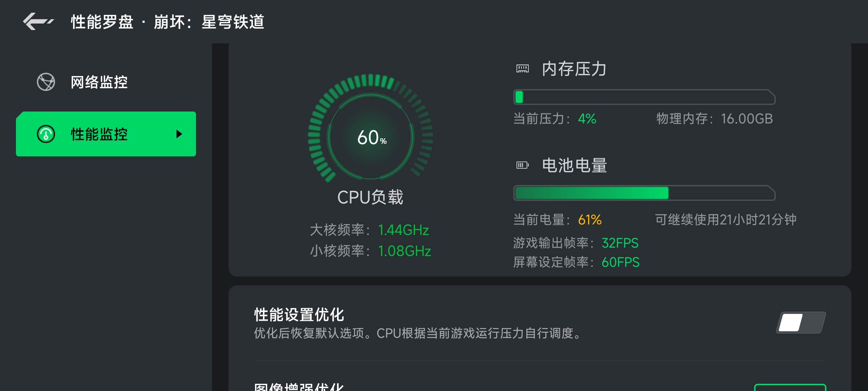Click the battery level icon
This screenshot has width=868, height=391.
pyautogui.click(x=522, y=165)
